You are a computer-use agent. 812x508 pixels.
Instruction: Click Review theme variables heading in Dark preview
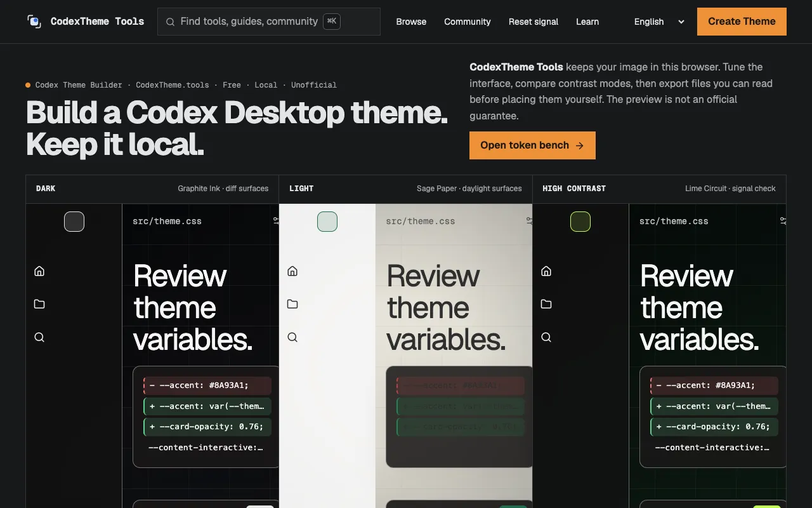click(x=193, y=308)
